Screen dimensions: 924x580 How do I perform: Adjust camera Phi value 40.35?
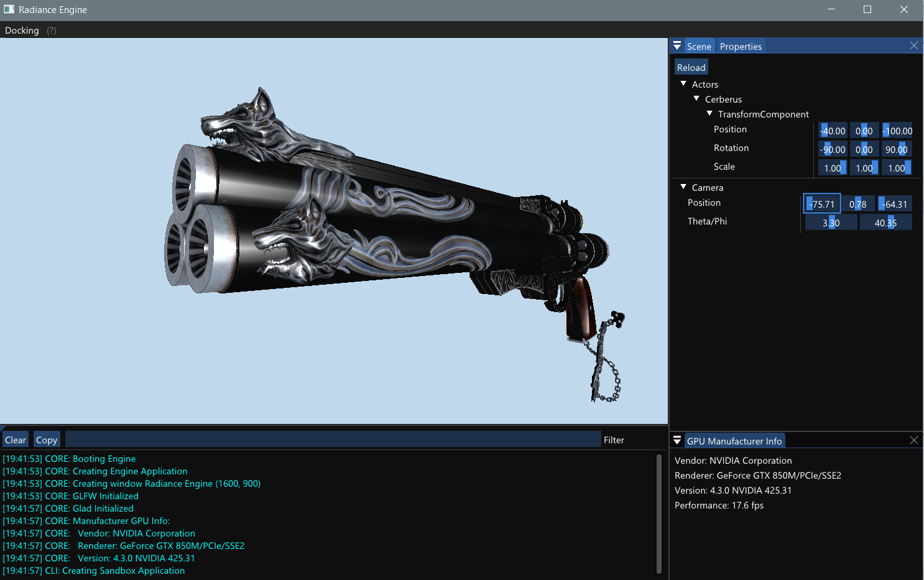click(886, 223)
